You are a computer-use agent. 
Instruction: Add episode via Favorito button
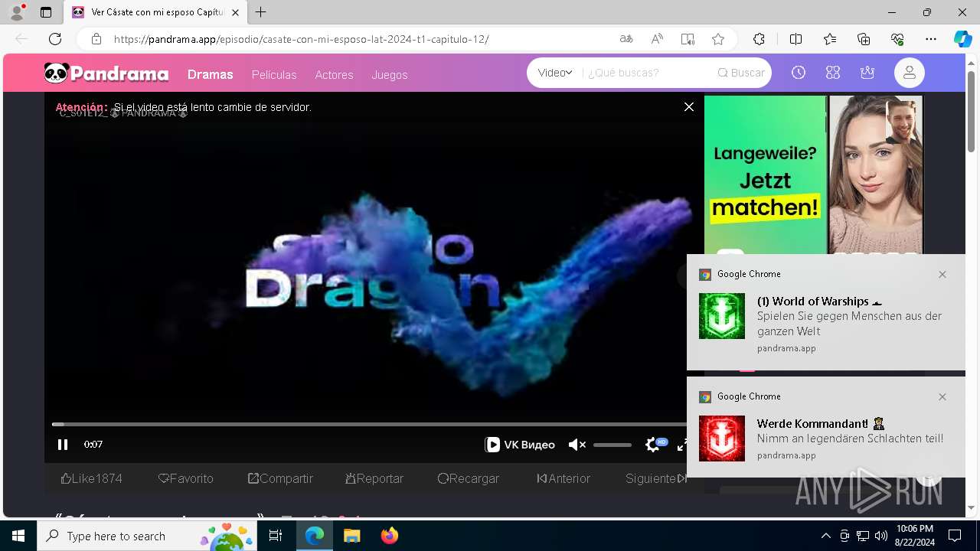(185, 478)
